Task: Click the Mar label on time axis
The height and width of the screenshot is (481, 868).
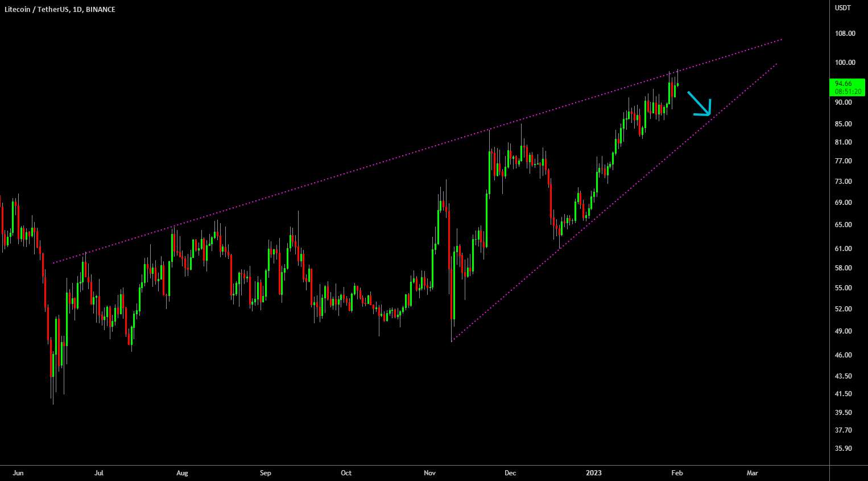Action: (x=752, y=473)
